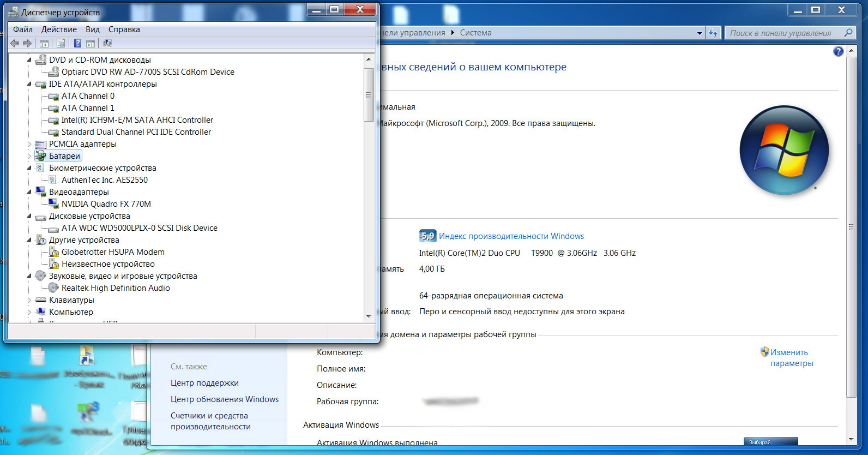Click the help question mark in System window
Image resolution: width=868 pixels, height=455 pixels.
(839, 51)
